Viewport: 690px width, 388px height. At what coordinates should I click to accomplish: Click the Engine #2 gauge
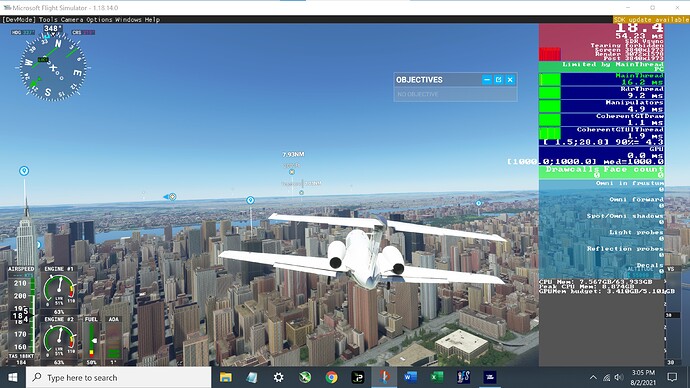(59, 340)
